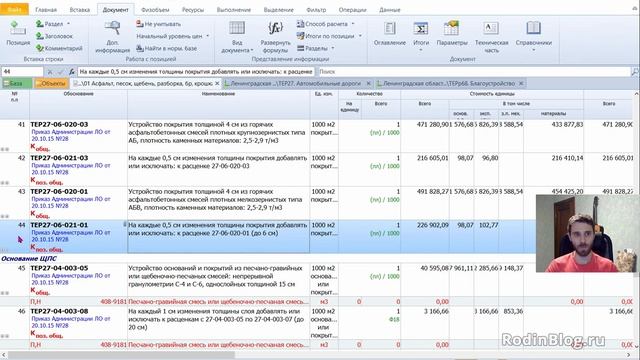Click the Поиск search field
The height and width of the screenshot is (360, 640).
tap(473, 72)
